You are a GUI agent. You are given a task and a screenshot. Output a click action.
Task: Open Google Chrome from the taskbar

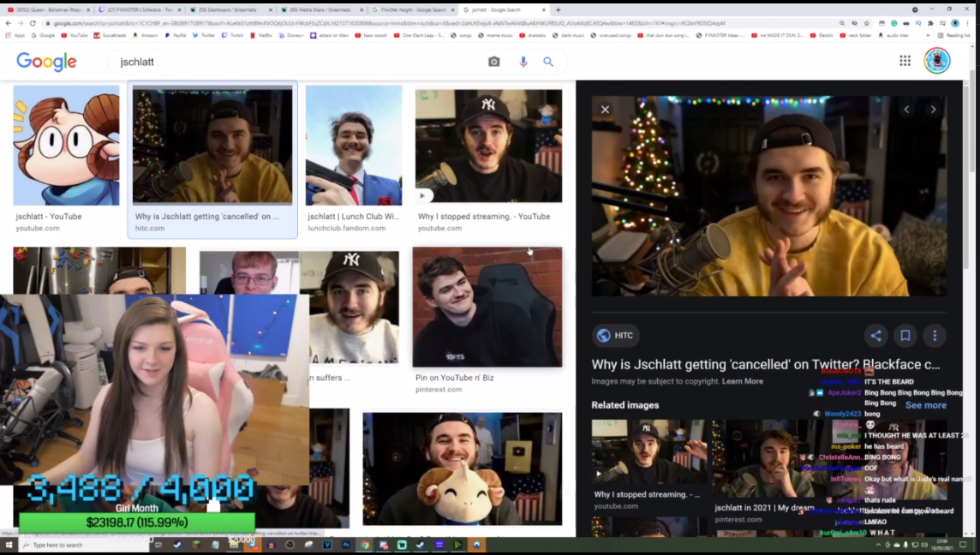(x=364, y=545)
